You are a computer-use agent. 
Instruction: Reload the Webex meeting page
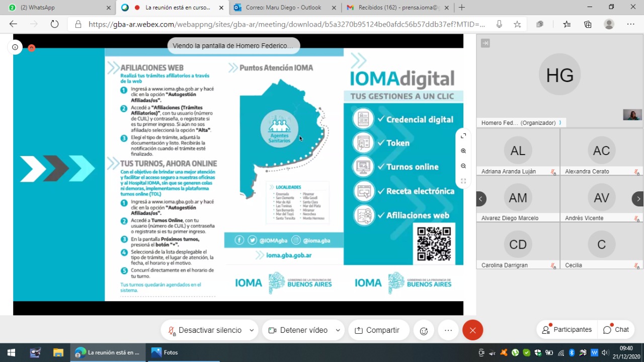tap(54, 24)
